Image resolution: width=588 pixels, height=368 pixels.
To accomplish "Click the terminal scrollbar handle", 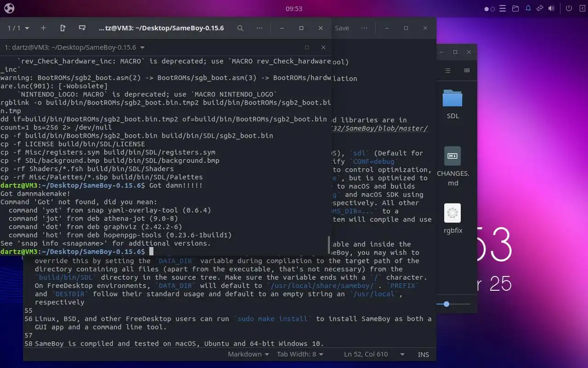I will (329, 245).
